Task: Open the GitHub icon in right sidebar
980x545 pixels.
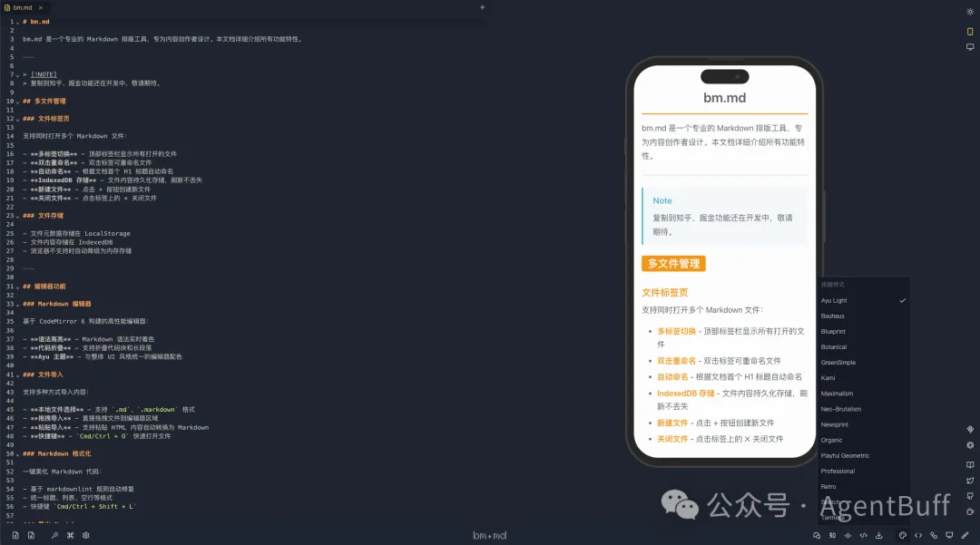Action: (x=970, y=496)
